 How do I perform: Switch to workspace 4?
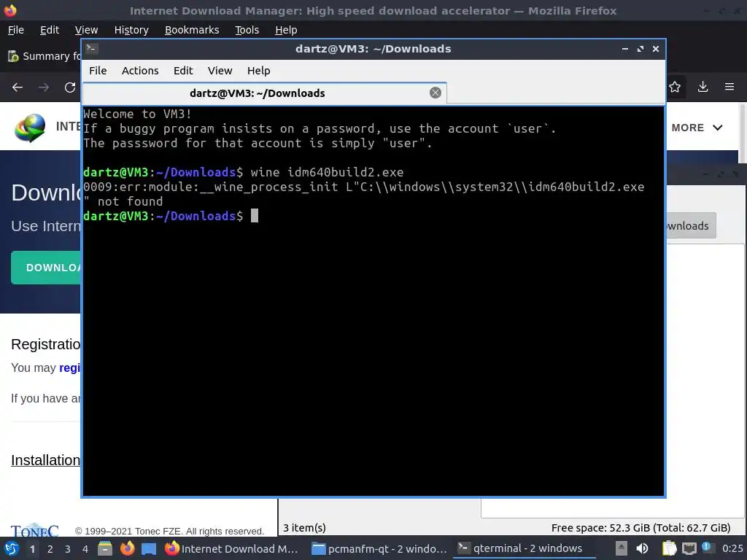point(85,549)
